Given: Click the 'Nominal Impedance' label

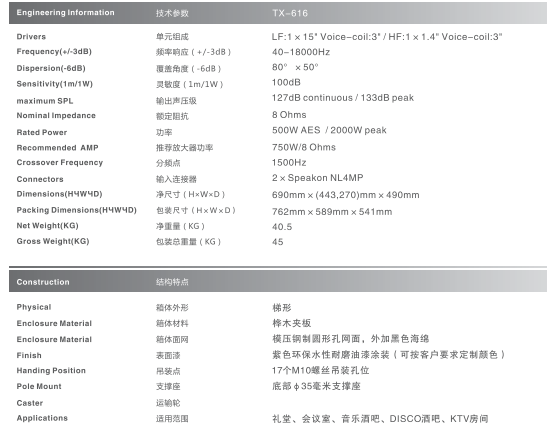Looking at the screenshot, I should point(56,115).
